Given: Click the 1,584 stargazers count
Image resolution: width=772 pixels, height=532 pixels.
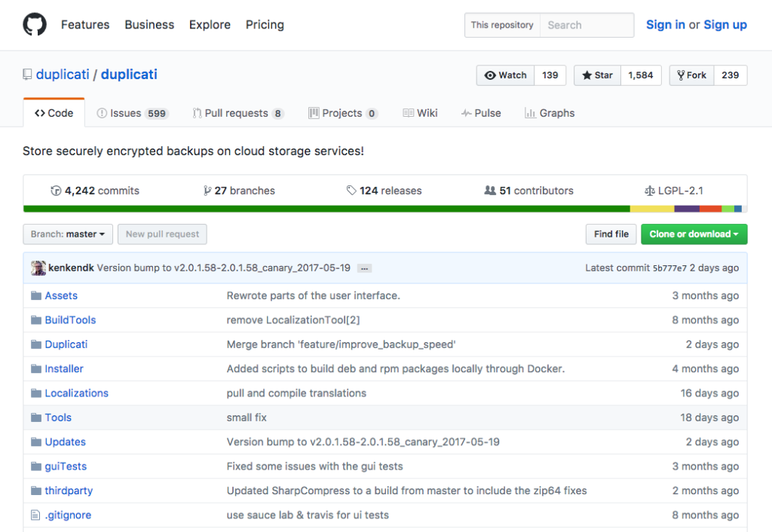Looking at the screenshot, I should 641,75.
